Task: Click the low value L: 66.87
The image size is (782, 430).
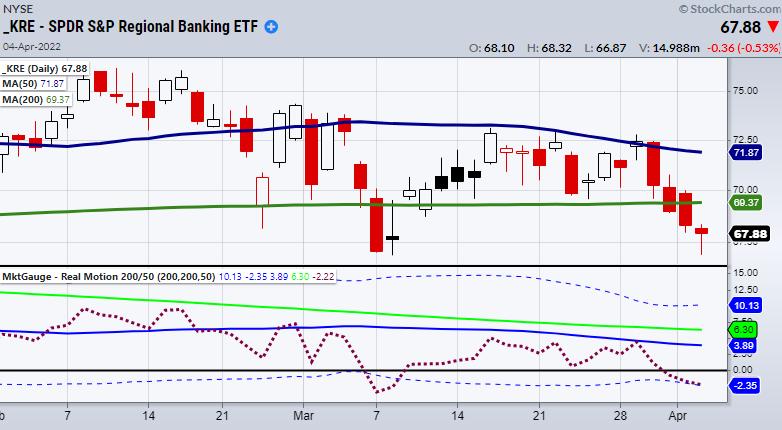Action: [x=605, y=48]
